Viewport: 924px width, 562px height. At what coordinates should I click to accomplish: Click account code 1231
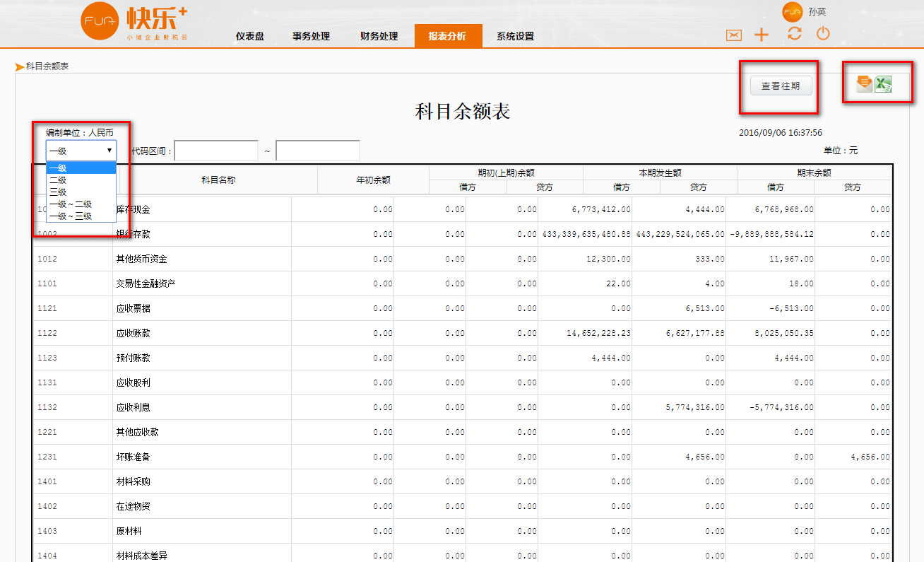click(47, 457)
